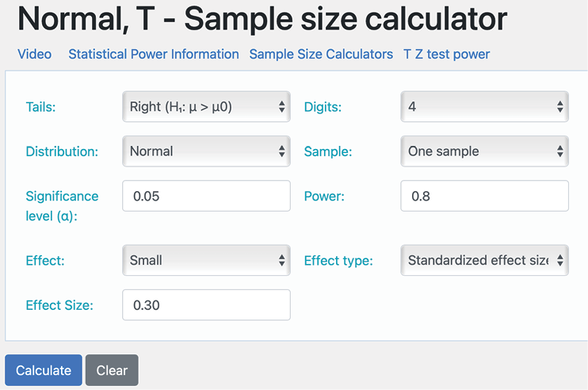Open the Effect dropdown set to Small
588x390 pixels.
tap(206, 260)
